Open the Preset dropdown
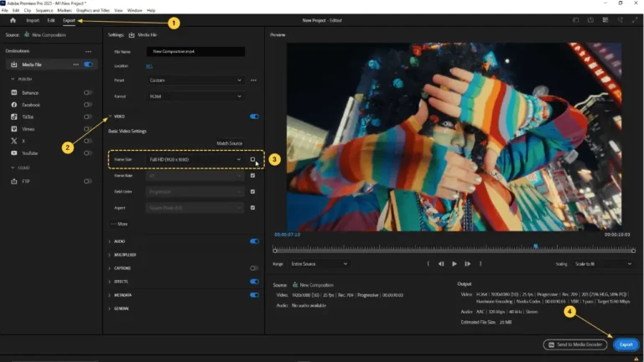Image resolution: width=644 pixels, height=362 pixels. 195,80
